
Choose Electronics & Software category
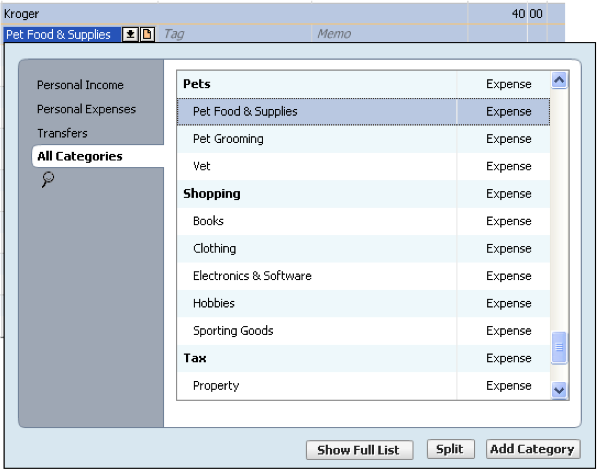point(363,276)
